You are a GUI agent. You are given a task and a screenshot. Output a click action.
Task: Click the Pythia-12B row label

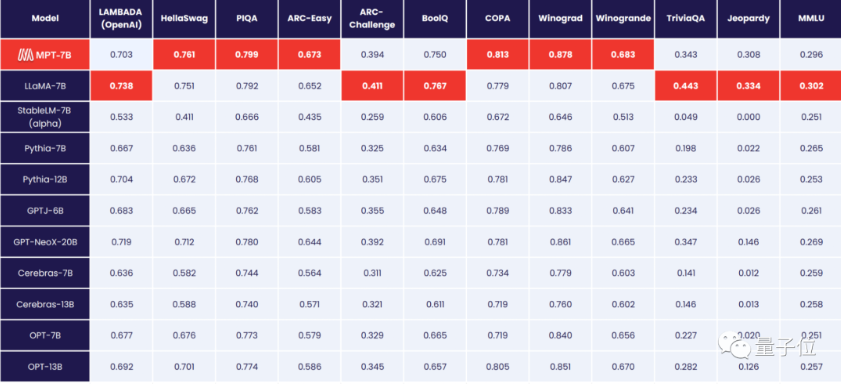pyautogui.click(x=45, y=179)
